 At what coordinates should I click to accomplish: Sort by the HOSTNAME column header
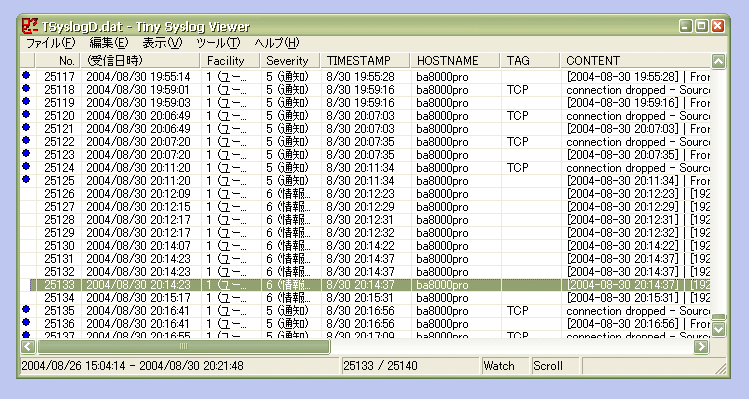pos(456,61)
